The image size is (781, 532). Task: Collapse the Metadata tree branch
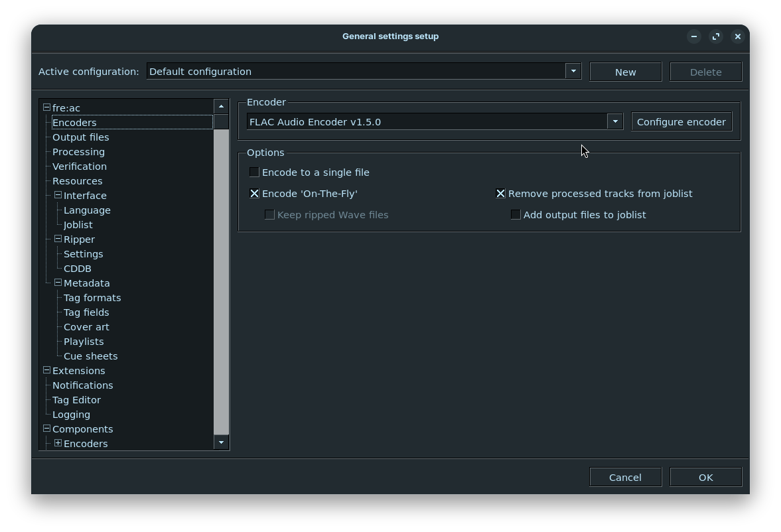[58, 283]
